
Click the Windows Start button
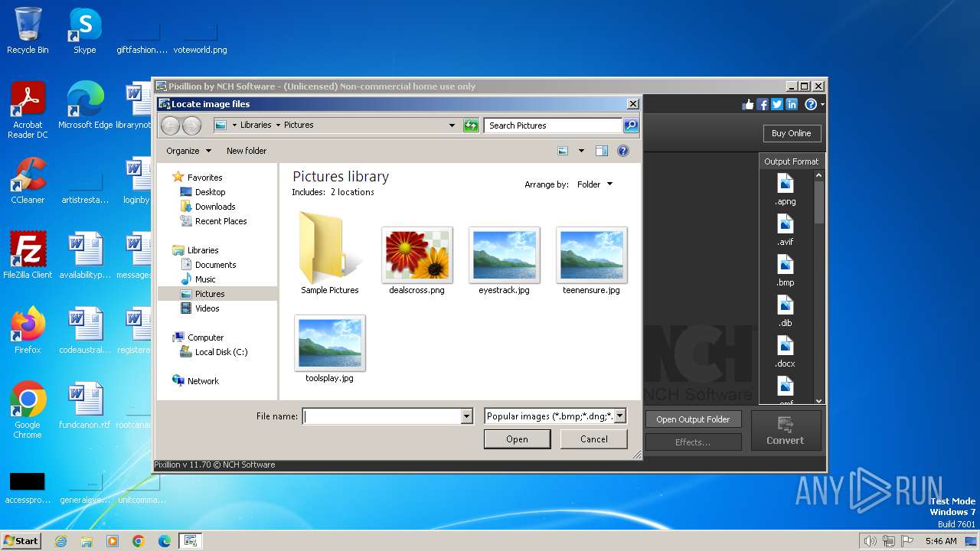coord(21,541)
